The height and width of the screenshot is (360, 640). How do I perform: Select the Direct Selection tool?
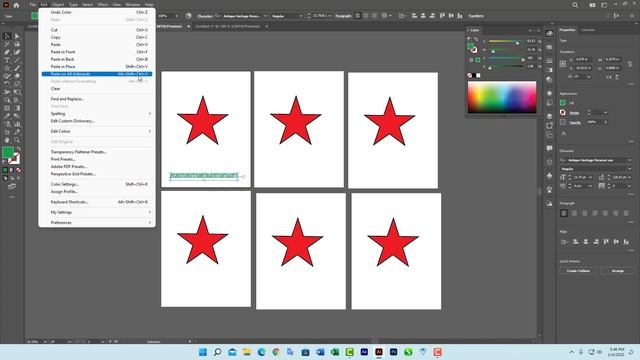(x=17, y=36)
